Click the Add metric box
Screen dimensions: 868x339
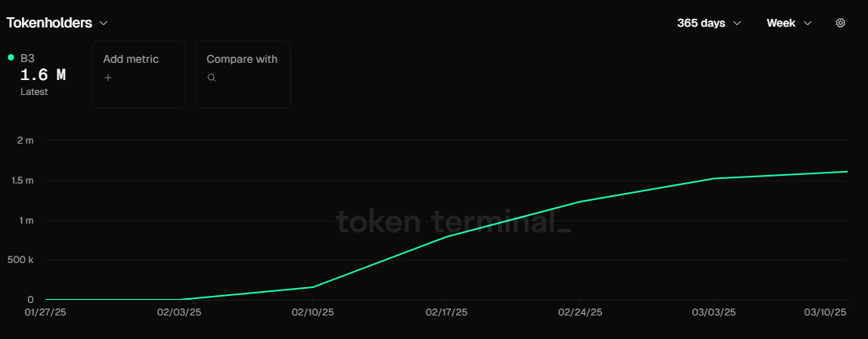click(139, 74)
